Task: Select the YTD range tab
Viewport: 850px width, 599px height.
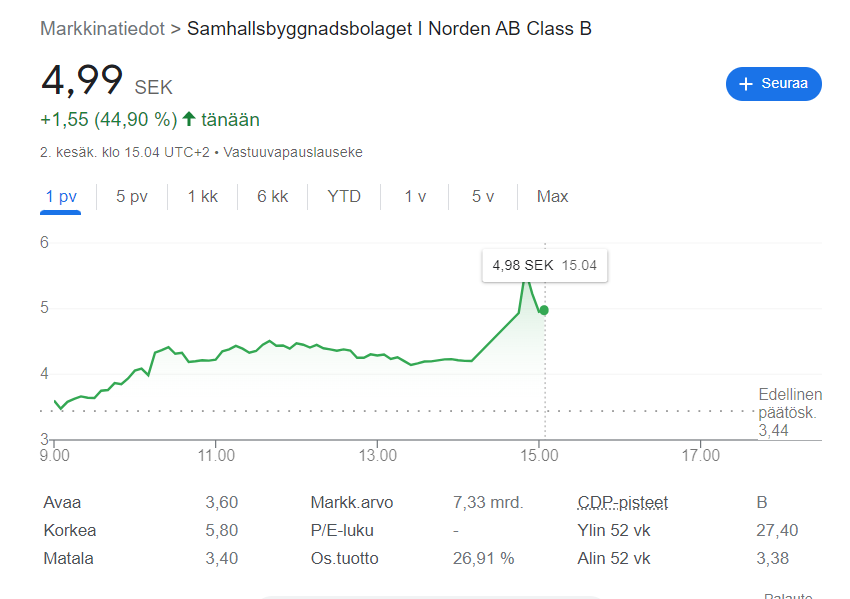Action: coord(344,196)
